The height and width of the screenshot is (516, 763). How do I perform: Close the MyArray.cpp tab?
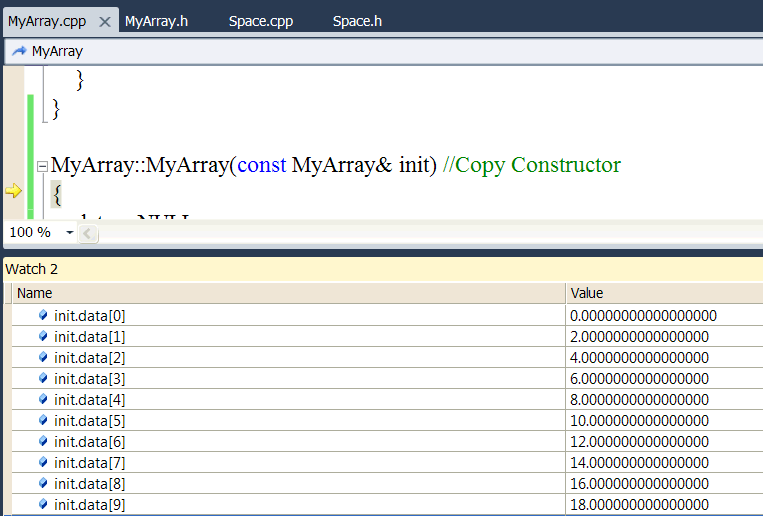coord(105,22)
